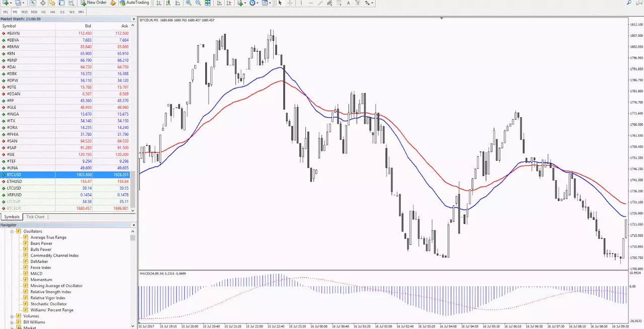Select the Stochastic Oscillator indicator

(x=48, y=304)
